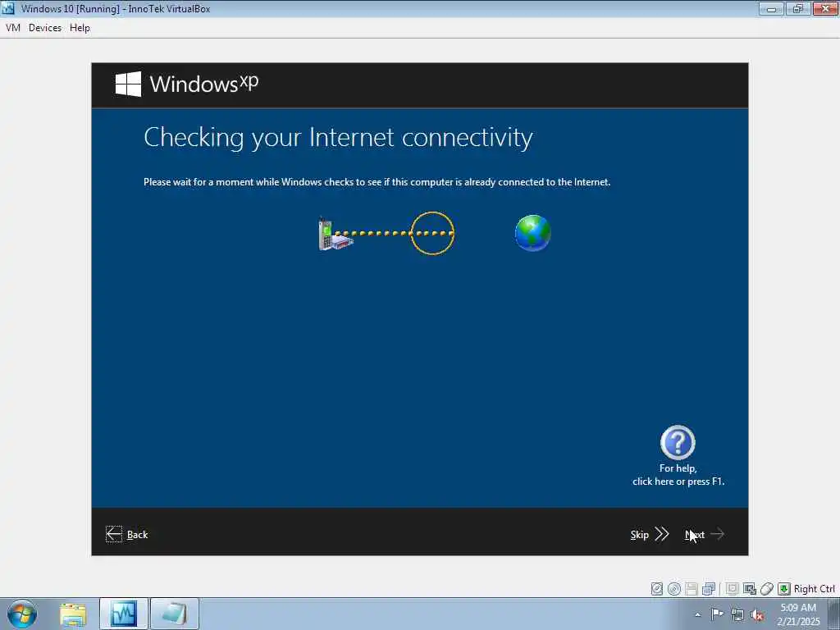Click the 'Right Ctrl' host key label
The height and width of the screenshot is (630, 840).
pyautogui.click(x=815, y=589)
